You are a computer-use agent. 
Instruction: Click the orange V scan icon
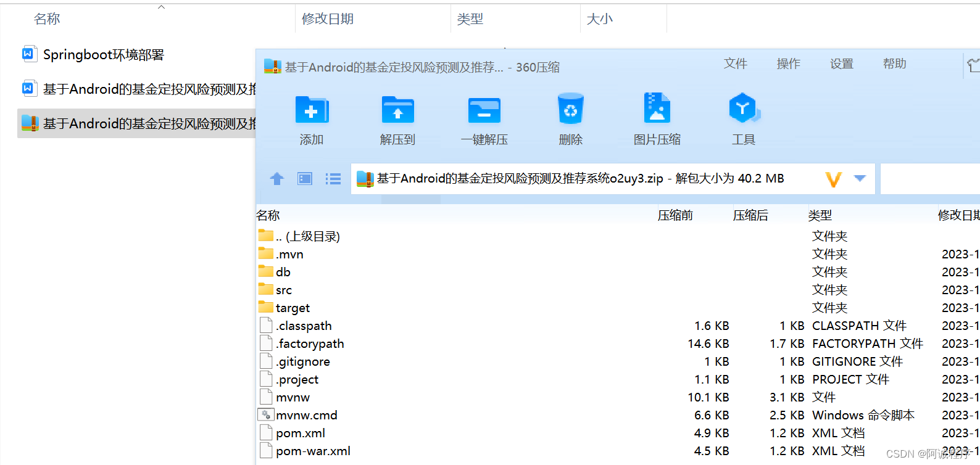pos(834,179)
